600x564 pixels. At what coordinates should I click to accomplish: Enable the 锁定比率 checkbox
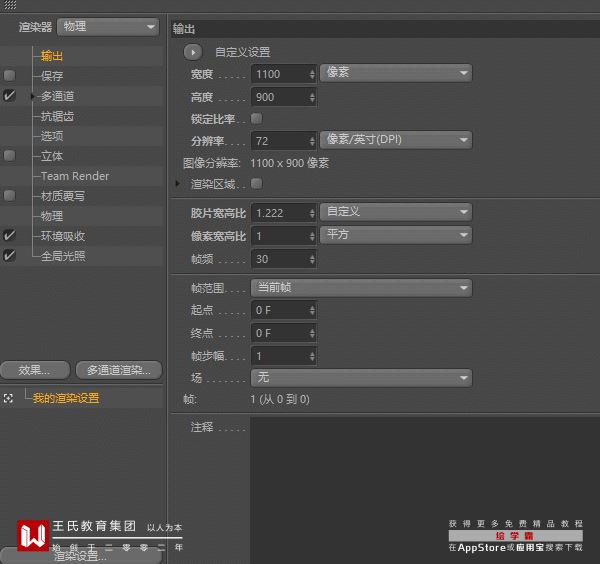(x=256, y=119)
